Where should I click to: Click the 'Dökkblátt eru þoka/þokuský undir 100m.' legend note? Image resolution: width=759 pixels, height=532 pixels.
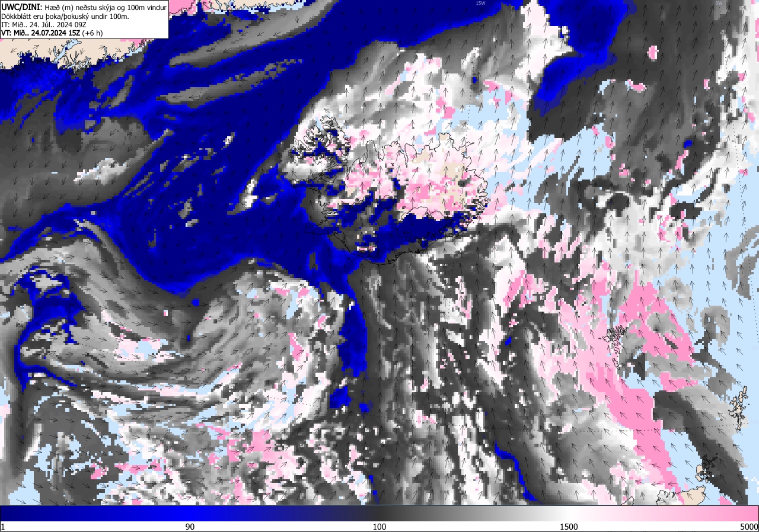pyautogui.click(x=65, y=16)
